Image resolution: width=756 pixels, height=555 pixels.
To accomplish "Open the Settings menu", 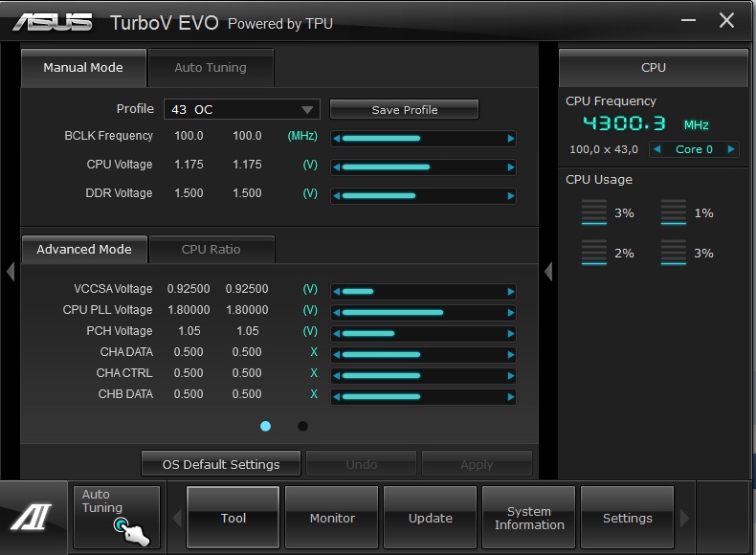I will click(627, 518).
